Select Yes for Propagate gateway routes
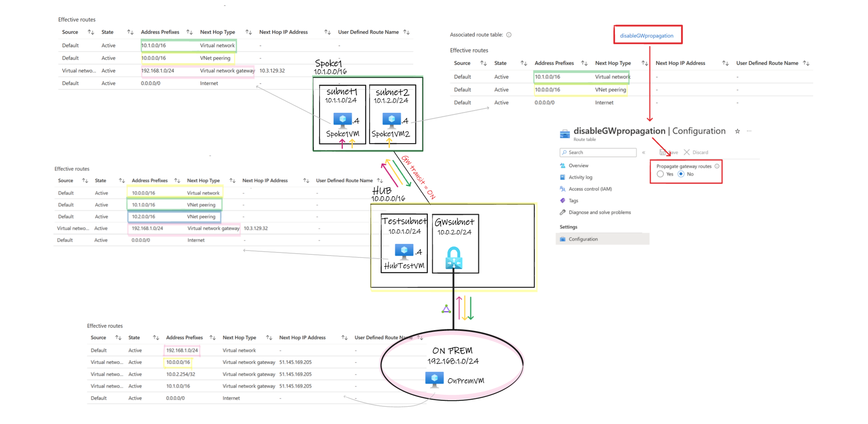Image resolution: width=868 pixels, height=424 pixels. point(660,174)
